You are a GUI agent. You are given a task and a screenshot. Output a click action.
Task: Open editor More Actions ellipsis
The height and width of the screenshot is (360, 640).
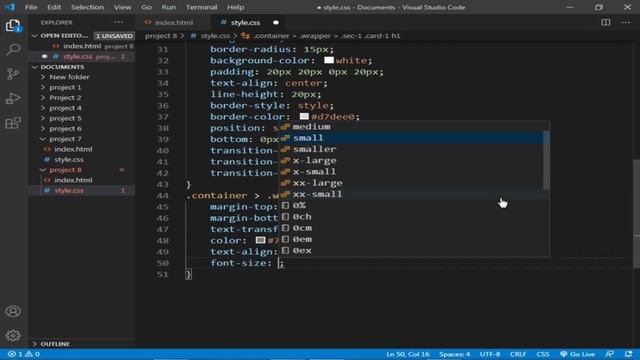pyautogui.click(x=625, y=22)
